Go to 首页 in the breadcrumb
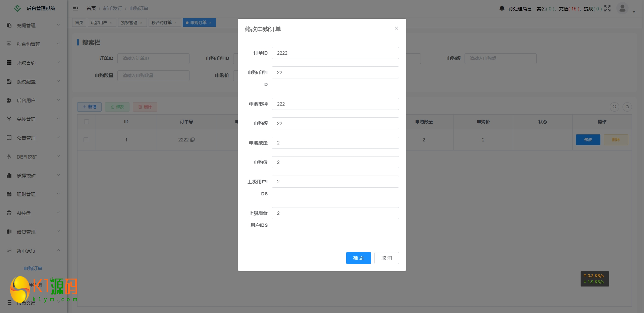This screenshot has width=644, height=313. point(91,8)
